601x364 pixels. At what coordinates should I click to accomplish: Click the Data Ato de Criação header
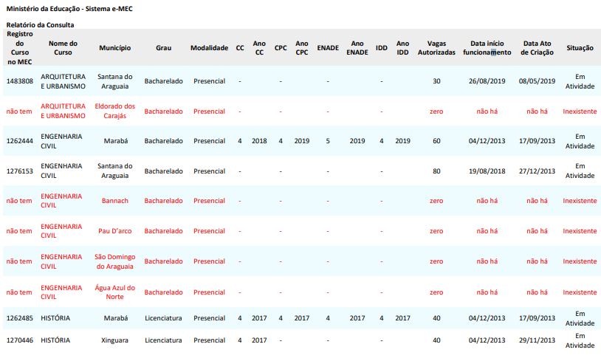click(x=537, y=48)
